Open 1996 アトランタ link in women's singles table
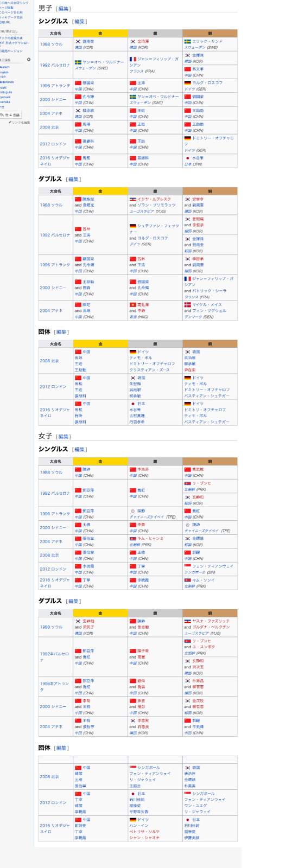The image size is (292, 868). [55, 514]
